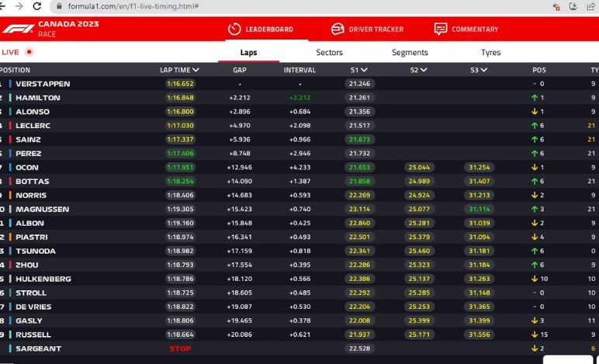
Task: Switch to the Sectors tab
Action: pyautogui.click(x=329, y=53)
